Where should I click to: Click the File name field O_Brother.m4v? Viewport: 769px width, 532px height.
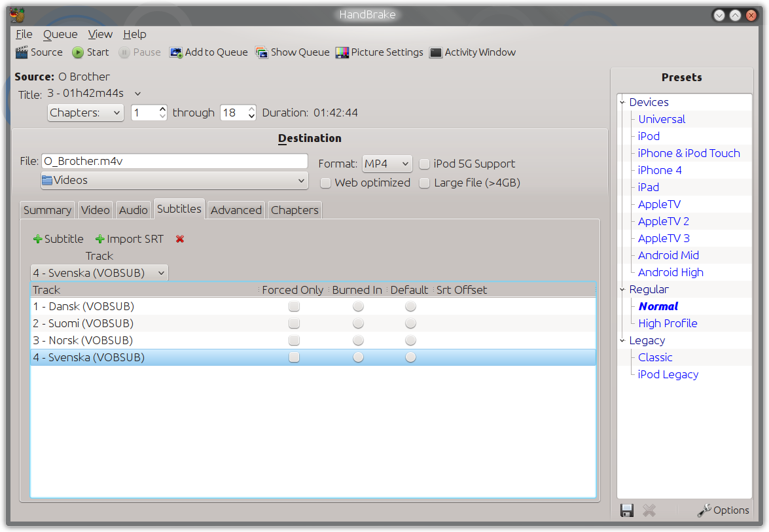pos(175,162)
